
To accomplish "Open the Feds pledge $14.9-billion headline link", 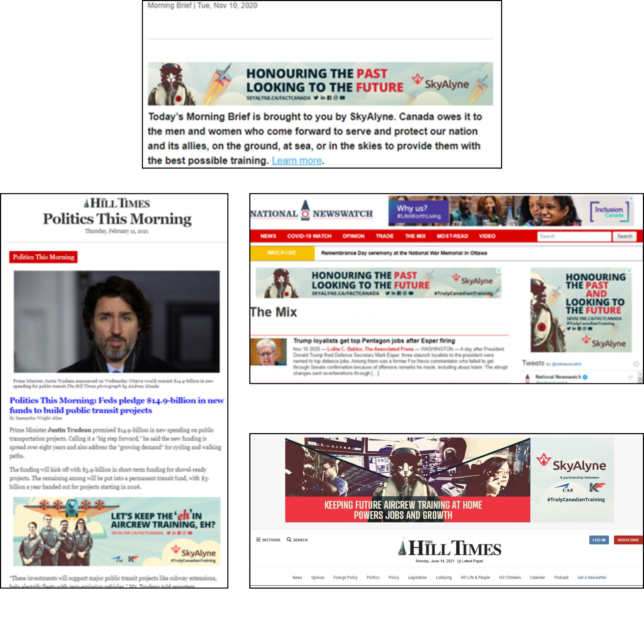I will click(116, 405).
